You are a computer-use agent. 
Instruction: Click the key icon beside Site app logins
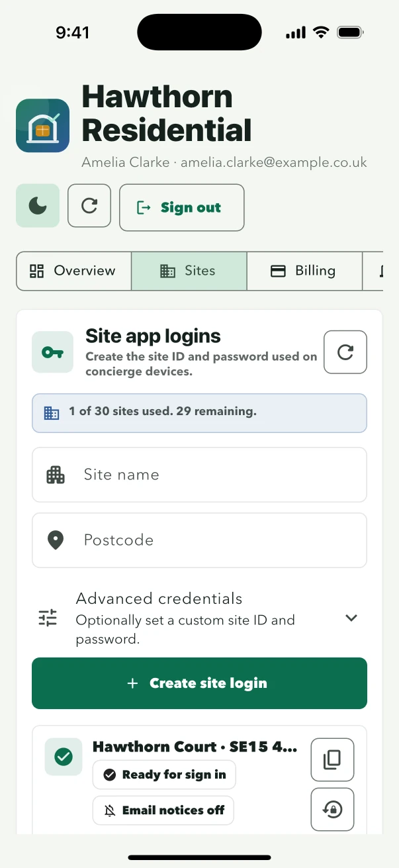[x=53, y=352]
